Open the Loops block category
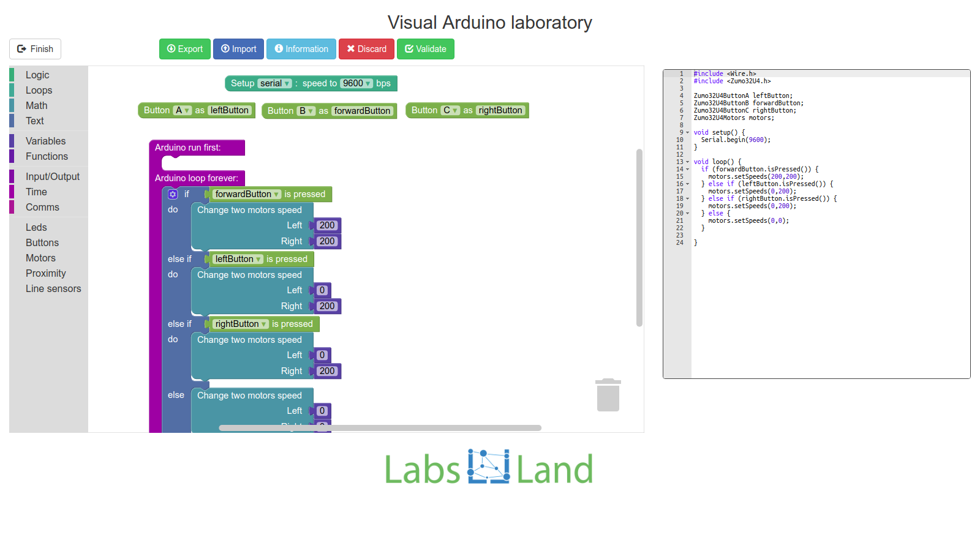Image resolution: width=980 pixels, height=551 pixels. 48,90
